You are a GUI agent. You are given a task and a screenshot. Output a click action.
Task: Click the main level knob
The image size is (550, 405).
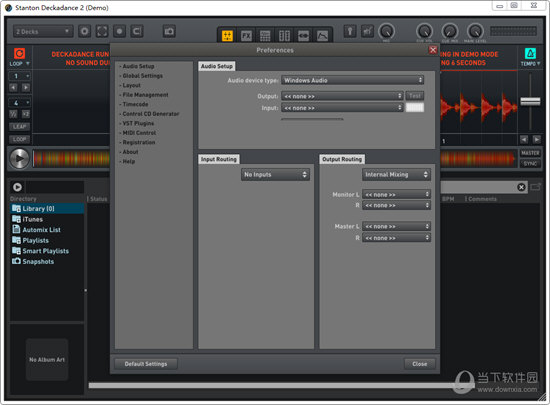coord(475,32)
